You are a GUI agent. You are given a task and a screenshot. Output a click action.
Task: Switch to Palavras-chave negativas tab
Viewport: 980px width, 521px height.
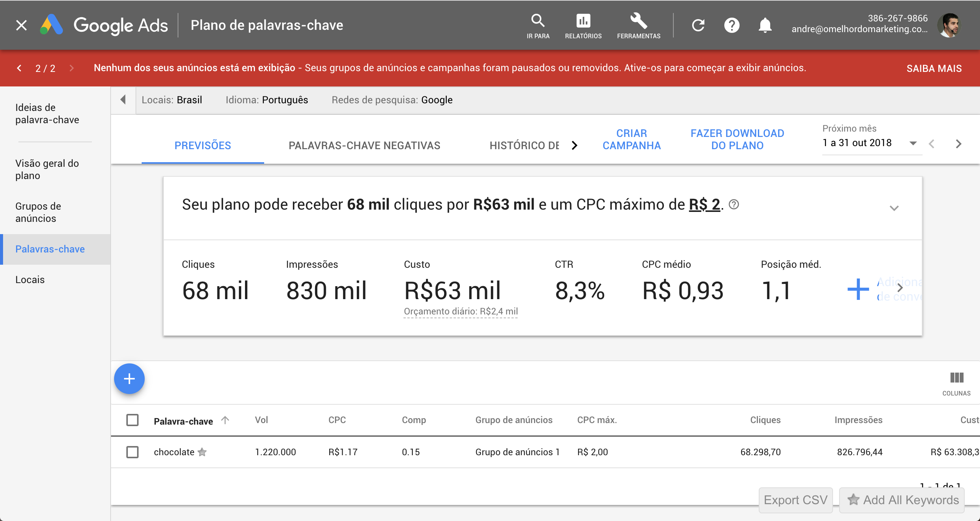(364, 145)
